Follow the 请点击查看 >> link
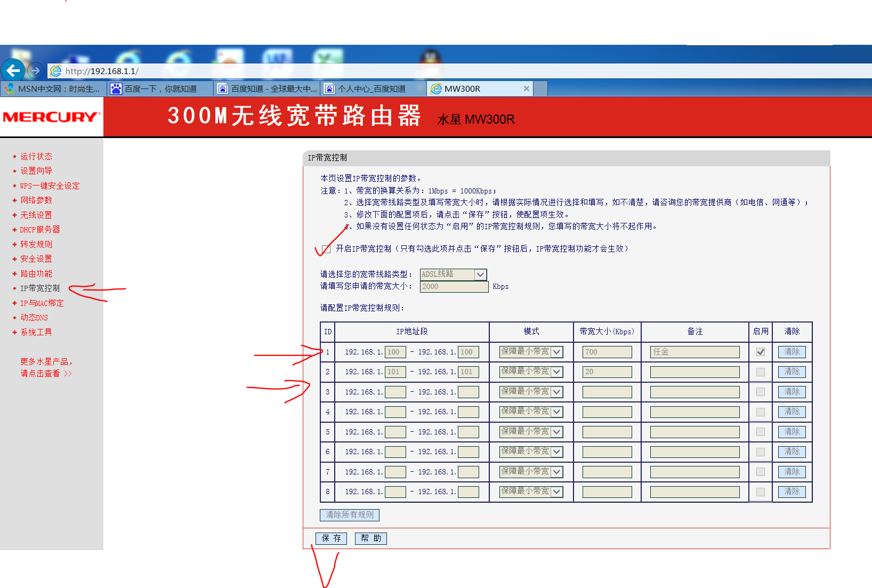This screenshot has height=588, width=872. tap(46, 373)
